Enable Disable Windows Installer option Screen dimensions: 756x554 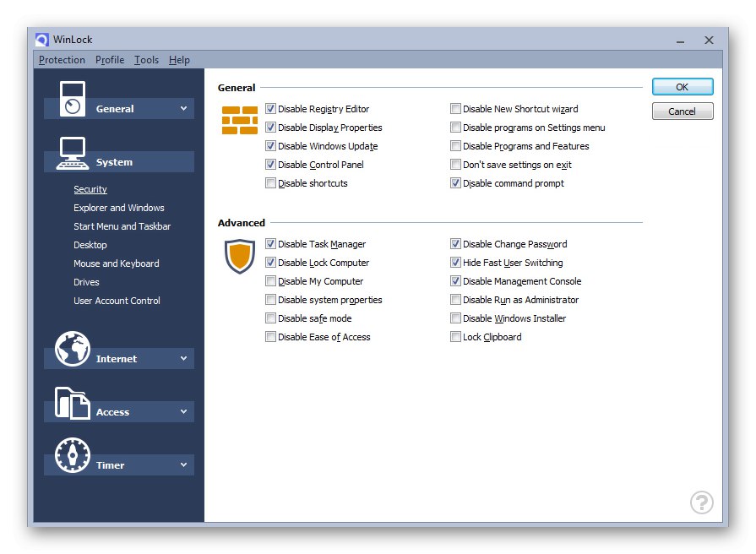pos(455,318)
